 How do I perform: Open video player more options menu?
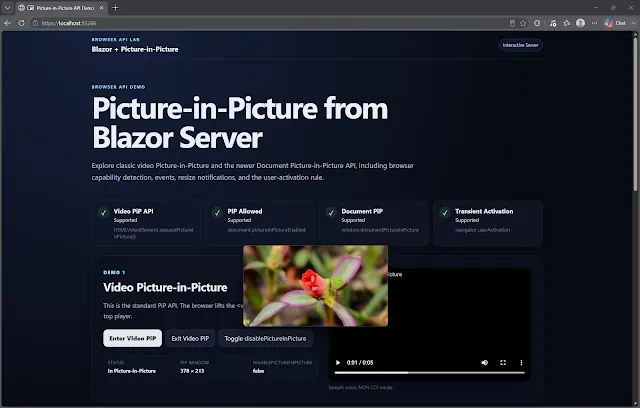click(x=521, y=363)
